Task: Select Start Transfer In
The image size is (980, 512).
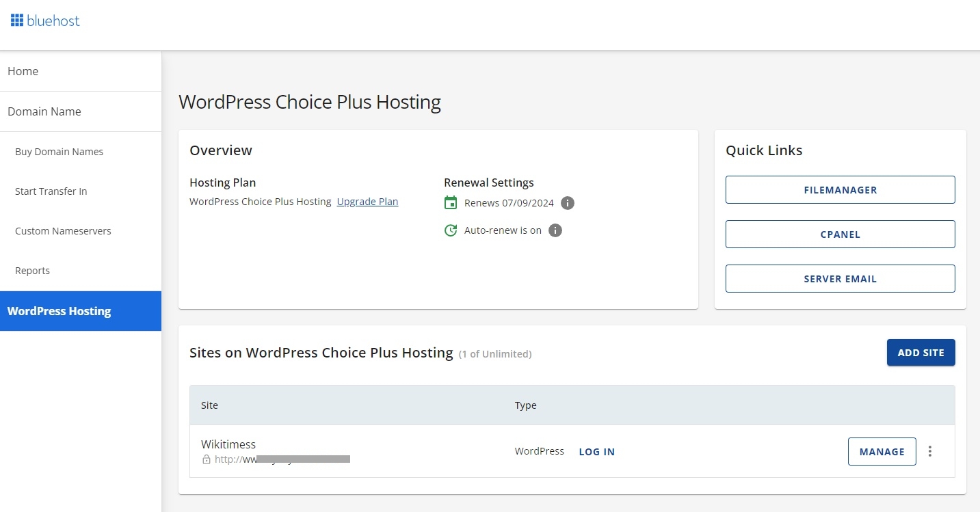Action: 81,191
